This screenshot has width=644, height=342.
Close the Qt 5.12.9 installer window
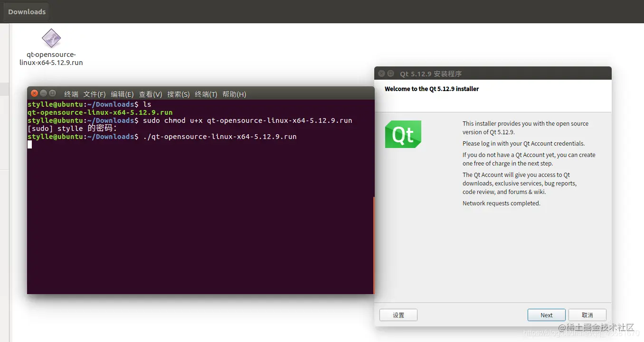[x=381, y=74]
